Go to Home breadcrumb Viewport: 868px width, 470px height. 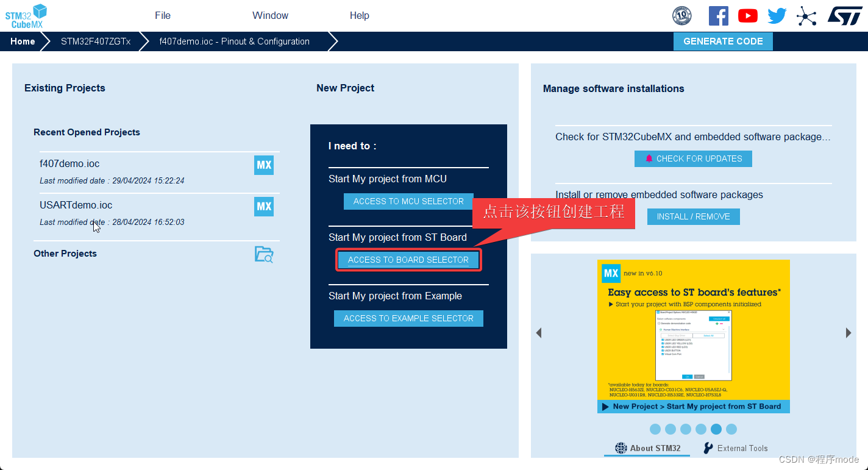23,41
